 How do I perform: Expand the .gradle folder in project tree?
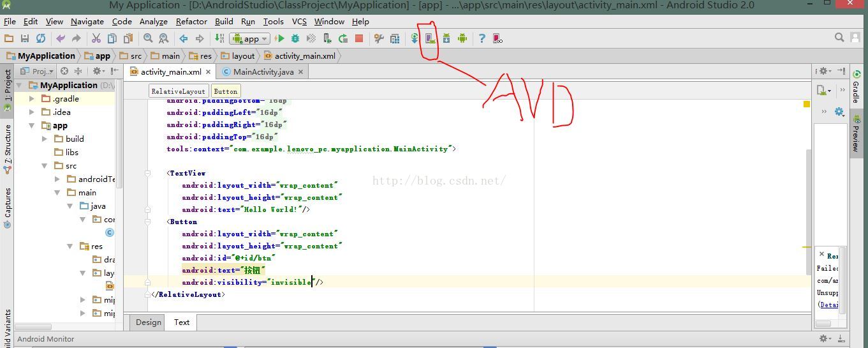tap(32, 99)
